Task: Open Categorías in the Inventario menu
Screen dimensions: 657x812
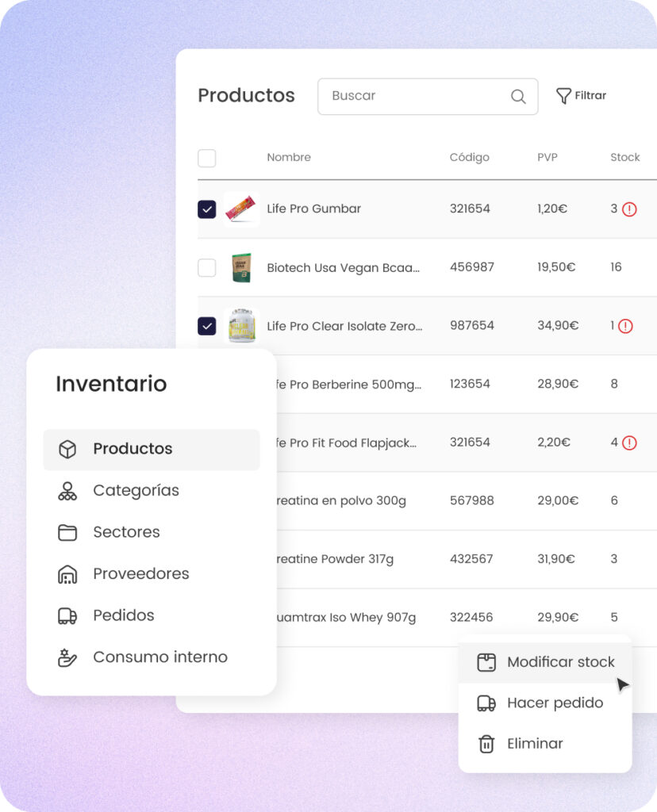Action: [x=152, y=490]
